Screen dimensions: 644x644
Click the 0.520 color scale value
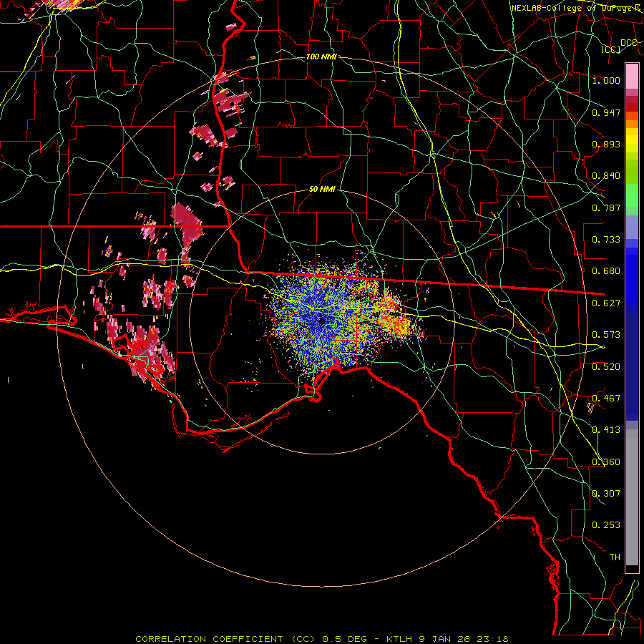pyautogui.click(x=606, y=367)
